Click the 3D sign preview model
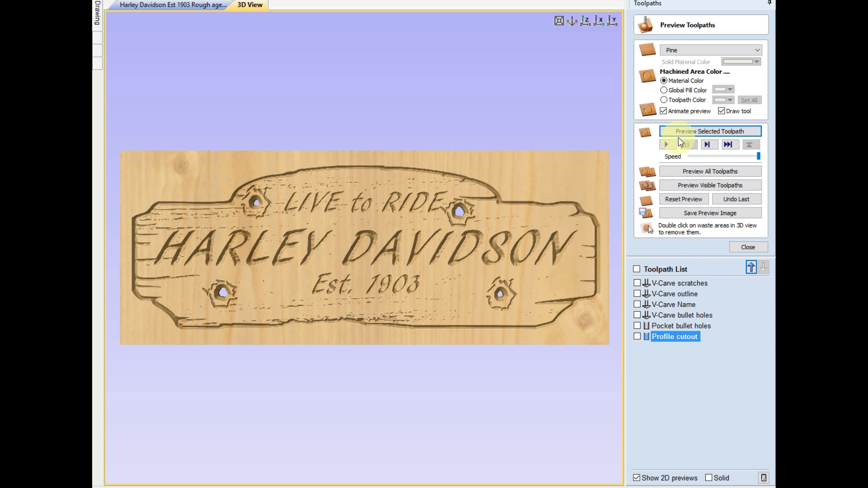This screenshot has width=868, height=488. tap(364, 248)
